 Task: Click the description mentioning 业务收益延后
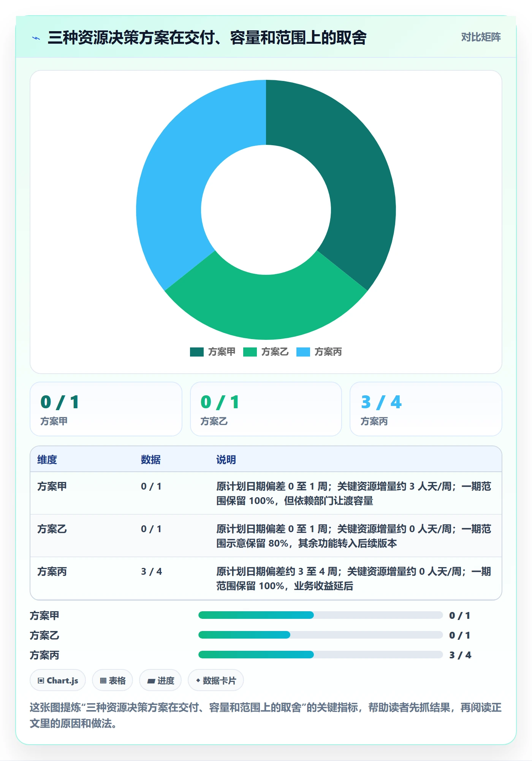coord(354,579)
